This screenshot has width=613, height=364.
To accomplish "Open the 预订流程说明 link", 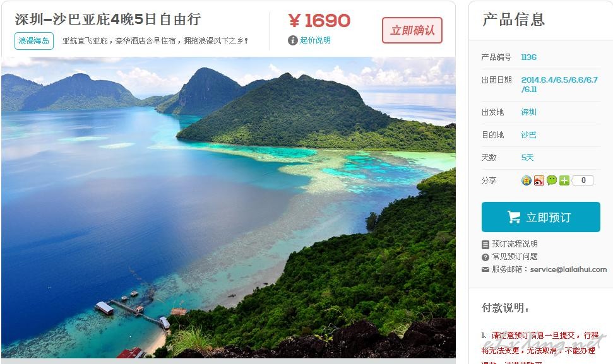I will (515, 244).
